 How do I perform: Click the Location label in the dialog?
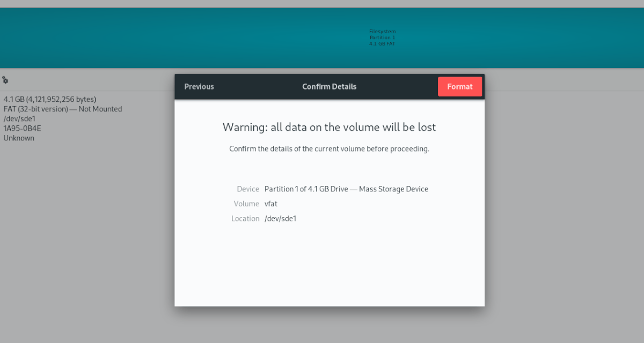245,219
